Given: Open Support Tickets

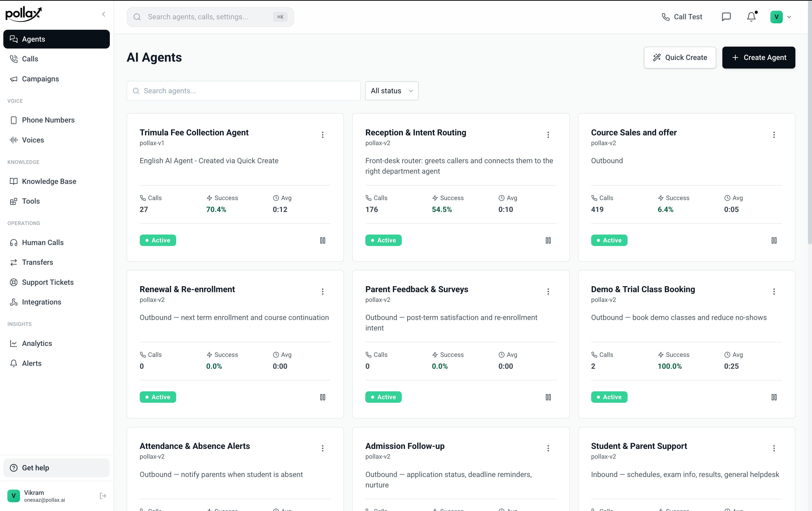Looking at the screenshot, I should pos(56,282).
